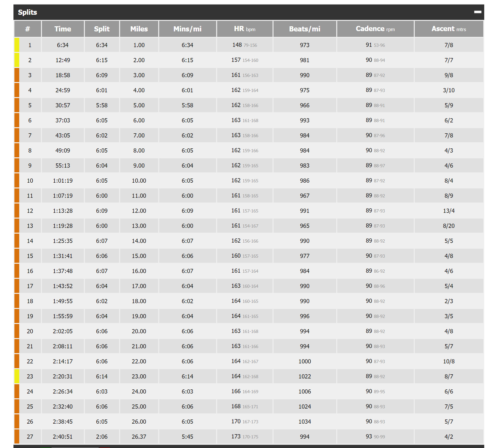Click the Mins/mi column header

188,29
